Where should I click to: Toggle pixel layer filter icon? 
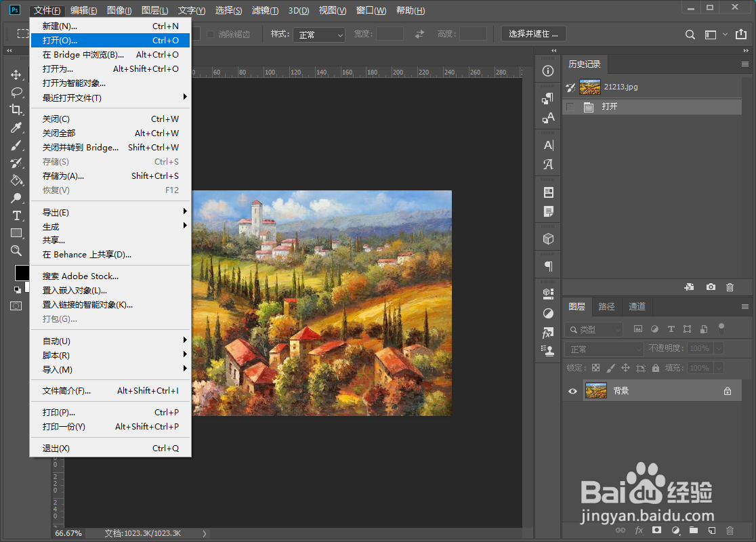tap(638, 329)
